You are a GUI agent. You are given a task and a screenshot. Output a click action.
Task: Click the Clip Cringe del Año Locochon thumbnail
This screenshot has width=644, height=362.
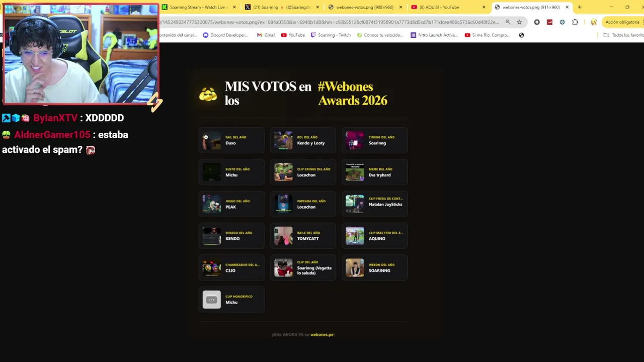click(x=283, y=172)
